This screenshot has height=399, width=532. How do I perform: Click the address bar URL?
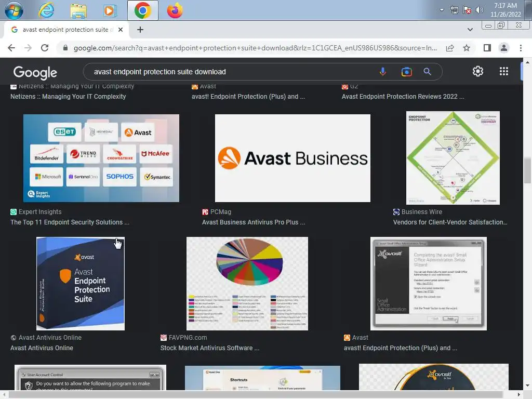[255, 48]
